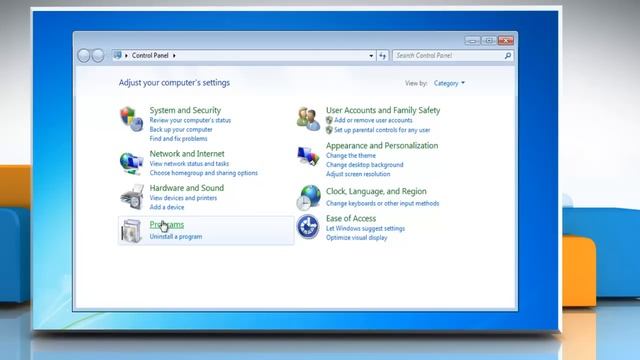Click Let Windows suggest settings
Image resolution: width=640 pixels, height=360 pixels.
pyautogui.click(x=365, y=229)
